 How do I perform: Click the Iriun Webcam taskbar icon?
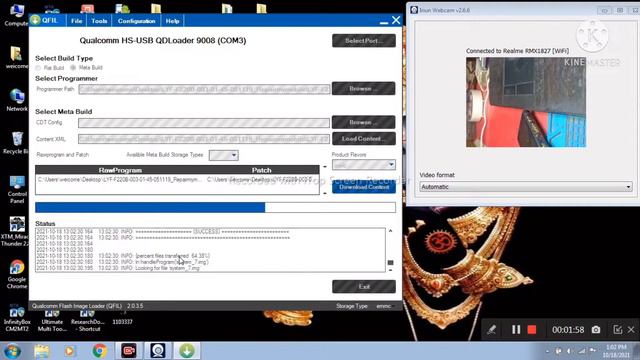point(158,351)
